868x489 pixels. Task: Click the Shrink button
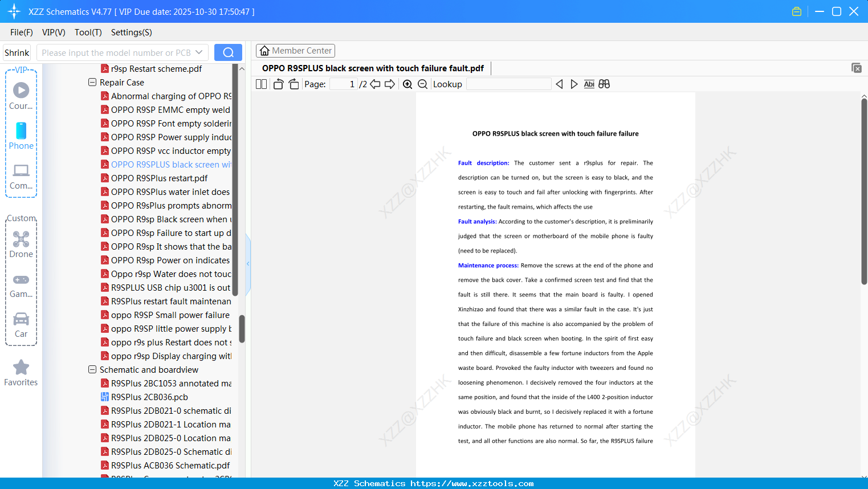pyautogui.click(x=17, y=52)
